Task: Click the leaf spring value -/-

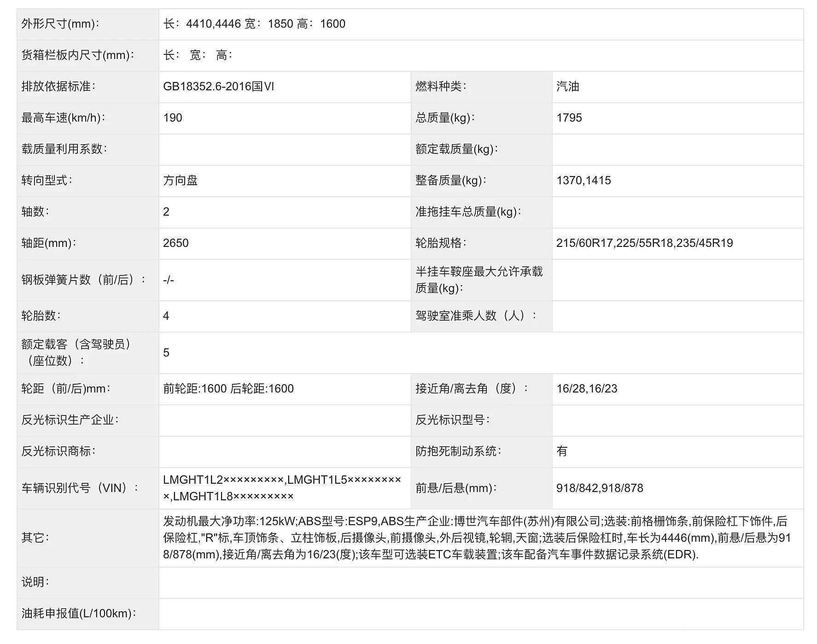Action: (170, 280)
